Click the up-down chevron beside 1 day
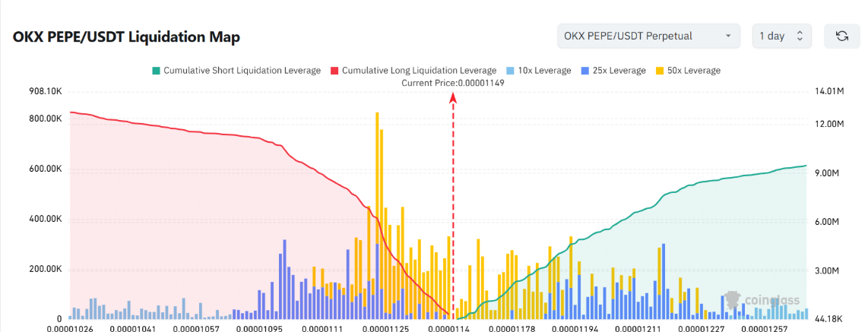 click(800, 36)
